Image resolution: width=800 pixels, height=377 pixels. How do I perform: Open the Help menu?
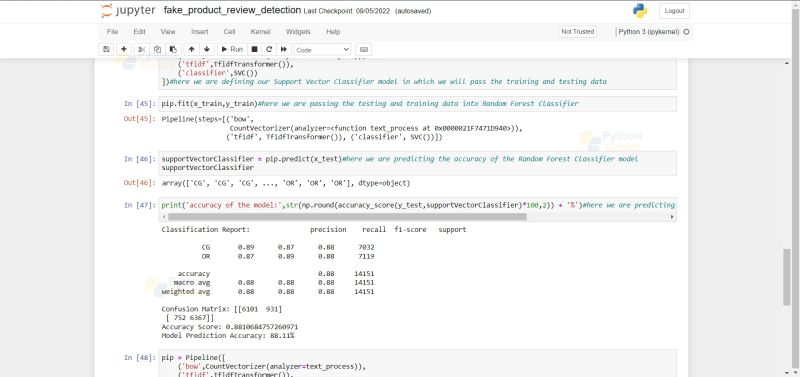pos(333,32)
